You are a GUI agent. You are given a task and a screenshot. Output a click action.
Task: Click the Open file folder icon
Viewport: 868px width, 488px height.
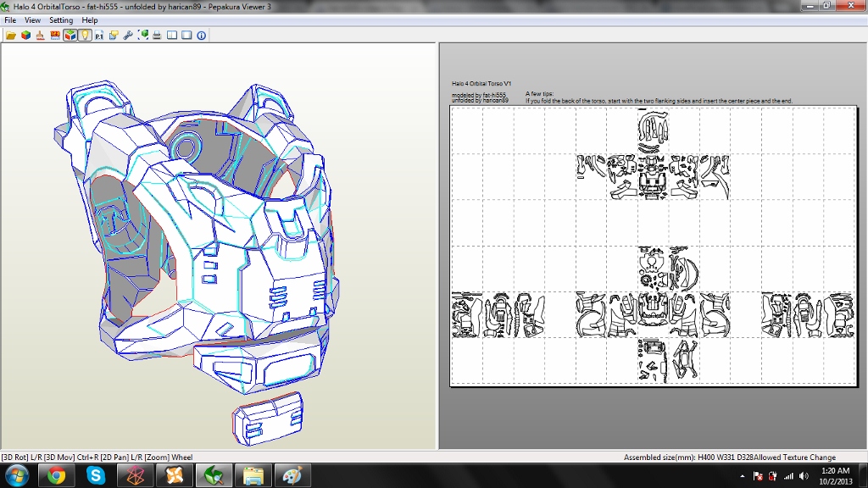pos(11,36)
